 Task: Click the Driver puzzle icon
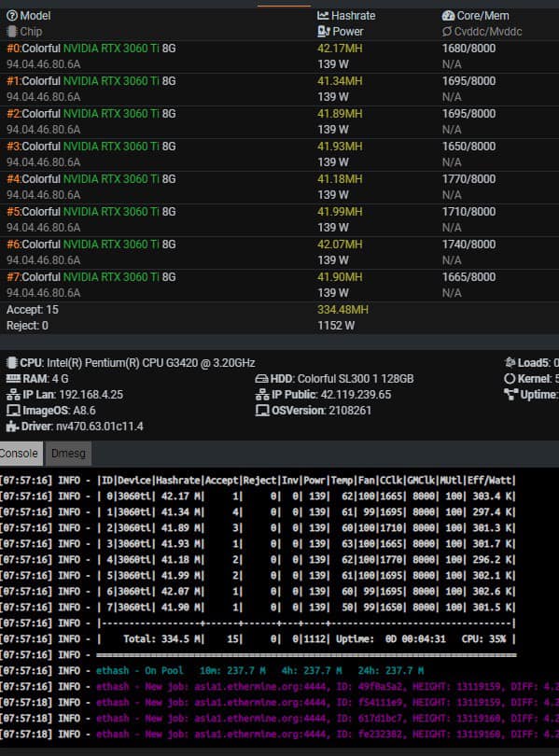12,427
